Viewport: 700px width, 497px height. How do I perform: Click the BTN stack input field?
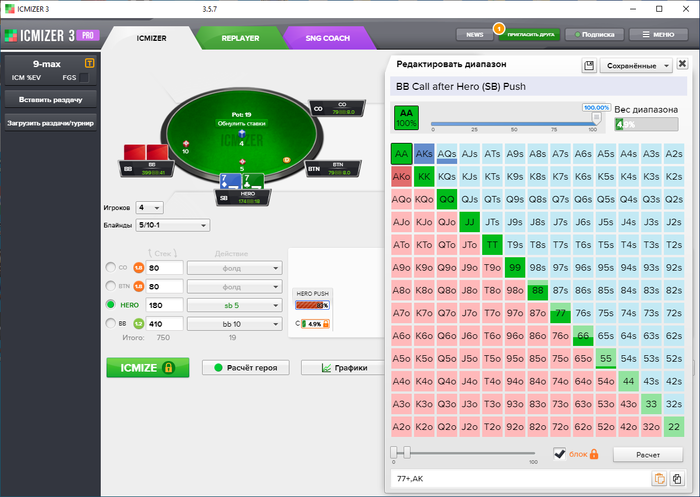(x=164, y=286)
